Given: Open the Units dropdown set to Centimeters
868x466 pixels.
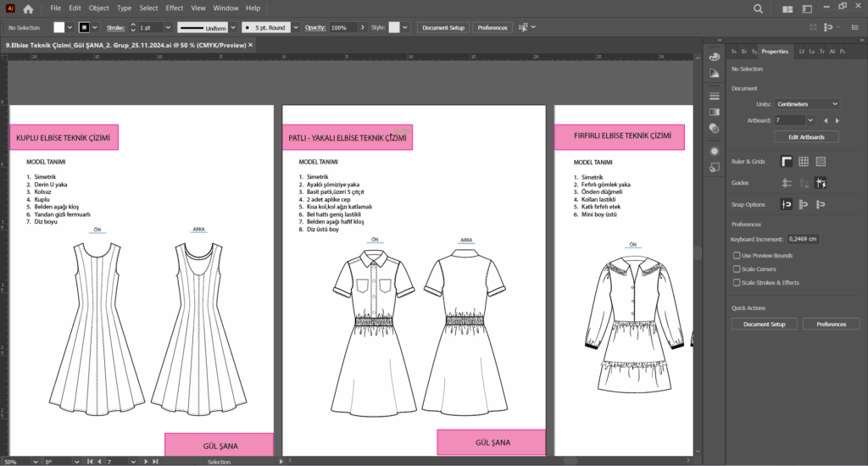Looking at the screenshot, I should [x=806, y=103].
